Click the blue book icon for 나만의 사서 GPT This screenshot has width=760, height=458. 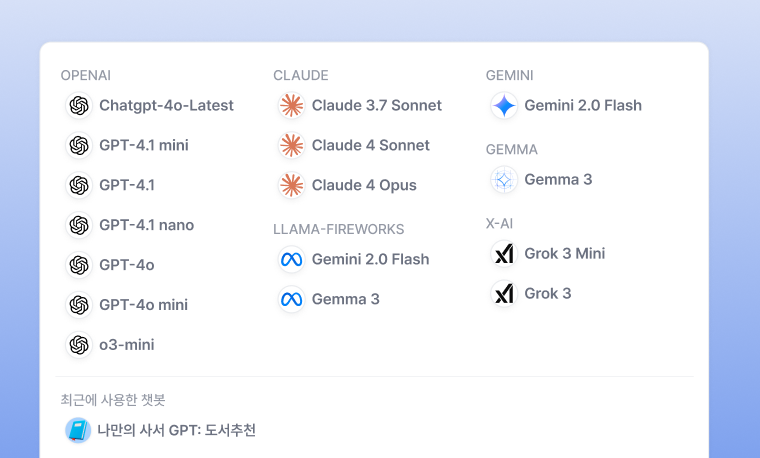pyautogui.click(x=78, y=430)
